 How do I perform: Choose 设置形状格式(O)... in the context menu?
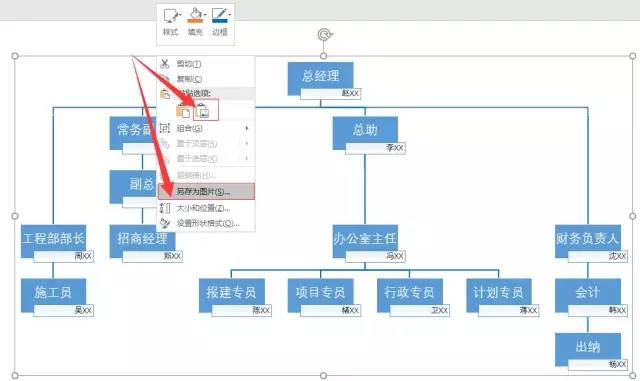coord(206,223)
